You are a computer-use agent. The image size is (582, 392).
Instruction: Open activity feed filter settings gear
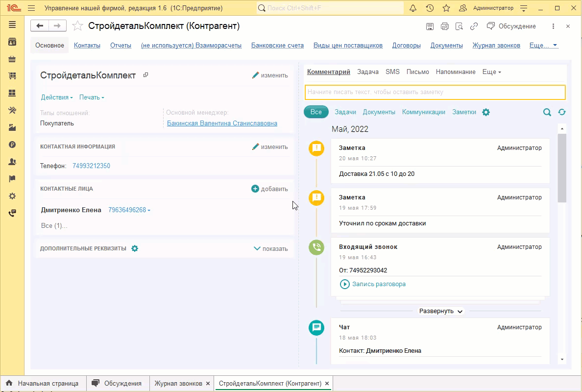486,112
